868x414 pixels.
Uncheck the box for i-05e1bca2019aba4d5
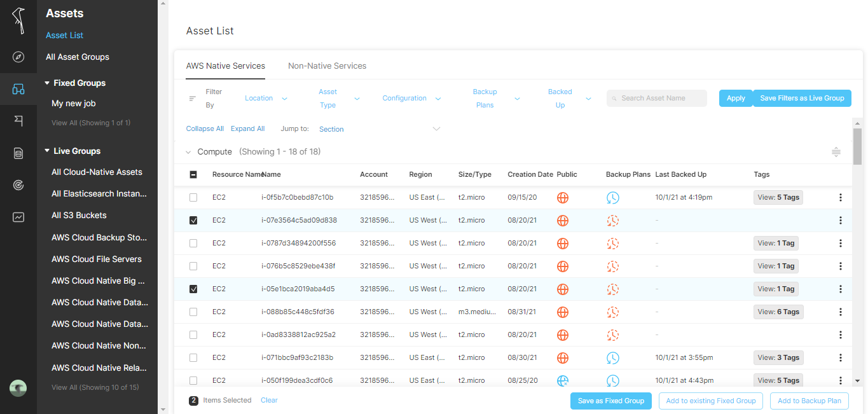[x=193, y=289]
